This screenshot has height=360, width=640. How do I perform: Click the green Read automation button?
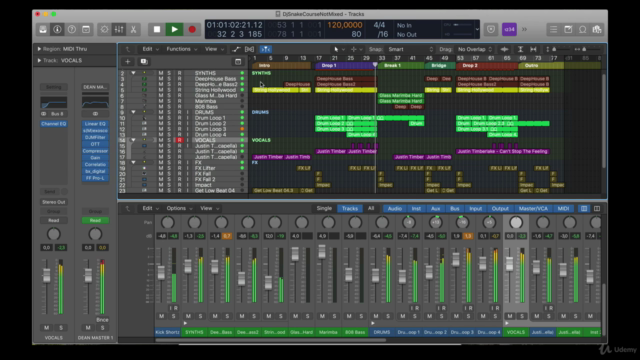pyautogui.click(x=95, y=220)
